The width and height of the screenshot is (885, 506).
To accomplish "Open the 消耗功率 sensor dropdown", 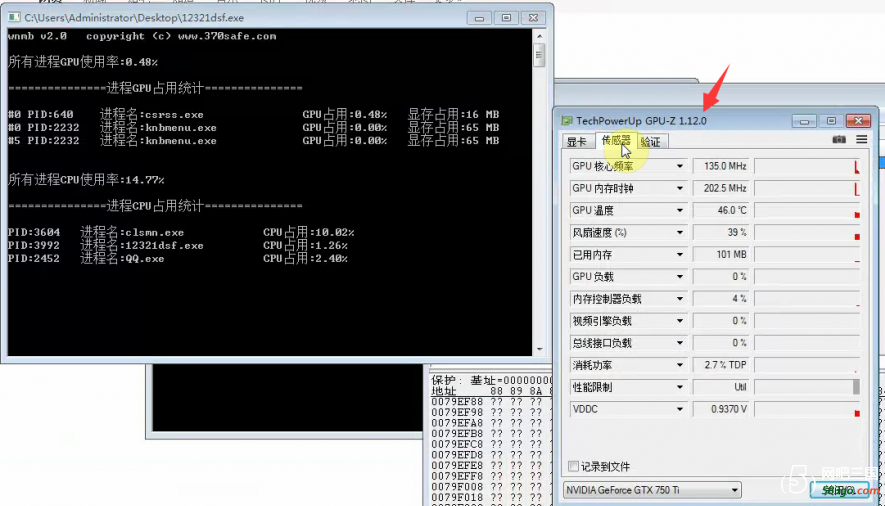I will [680, 366].
